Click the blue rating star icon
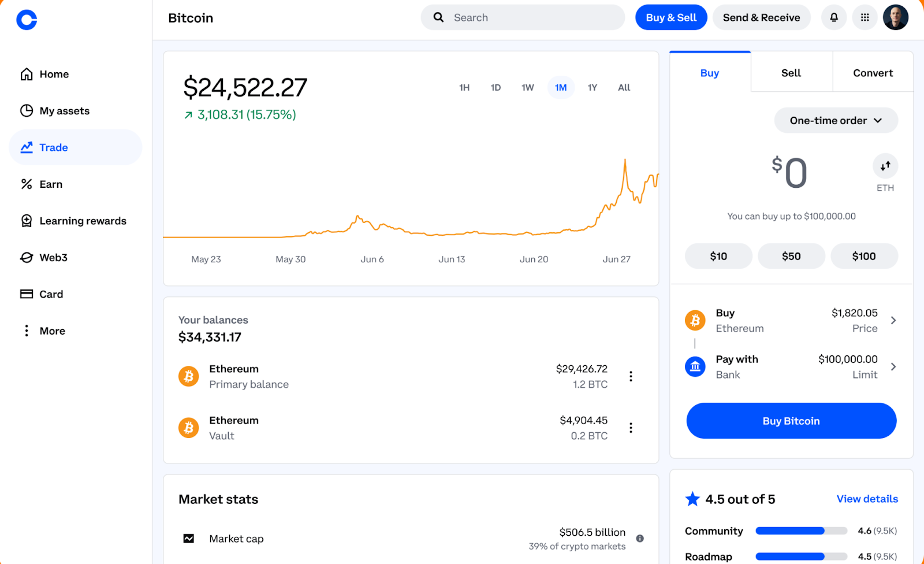 (692, 499)
